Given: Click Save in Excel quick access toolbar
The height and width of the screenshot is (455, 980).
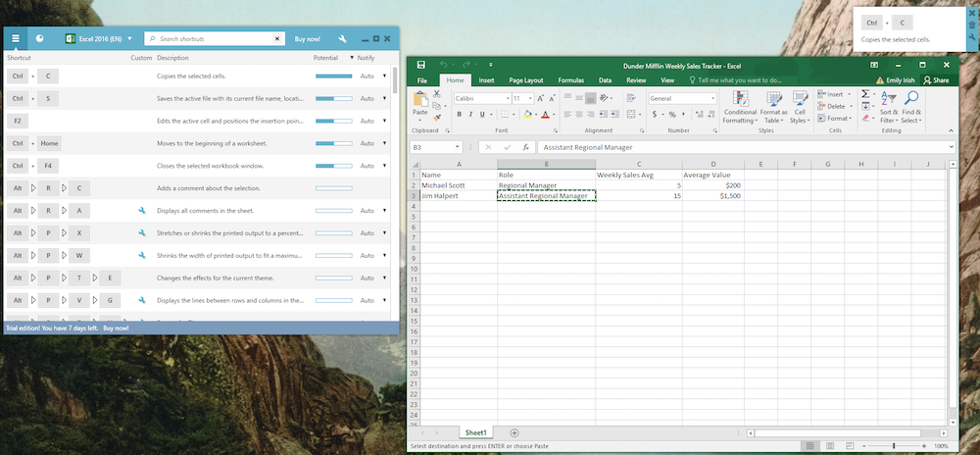Looking at the screenshot, I should 420,65.
